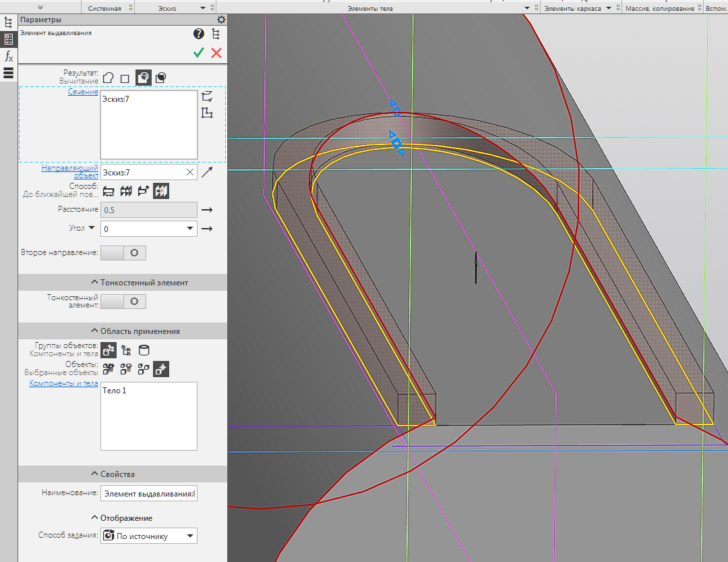The height and width of the screenshot is (562, 728).
Task: Collapse the Область применения section
Action: coord(94,331)
